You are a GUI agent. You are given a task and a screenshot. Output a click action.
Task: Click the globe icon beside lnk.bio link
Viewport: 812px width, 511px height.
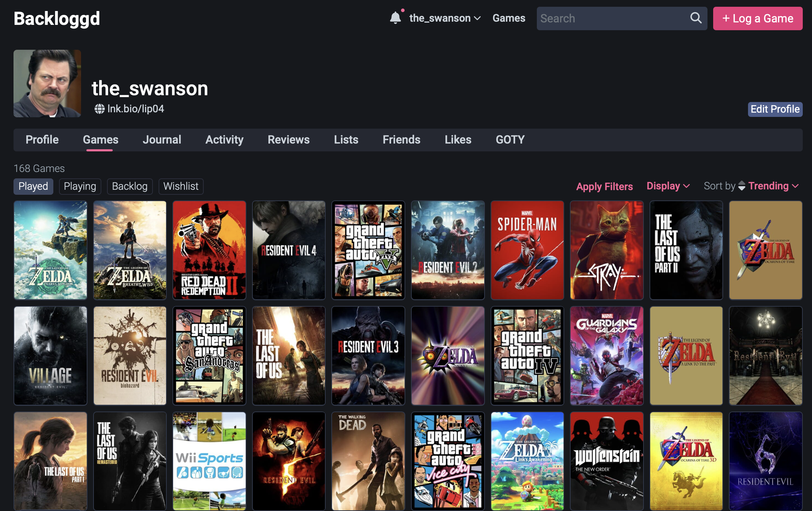tap(99, 109)
